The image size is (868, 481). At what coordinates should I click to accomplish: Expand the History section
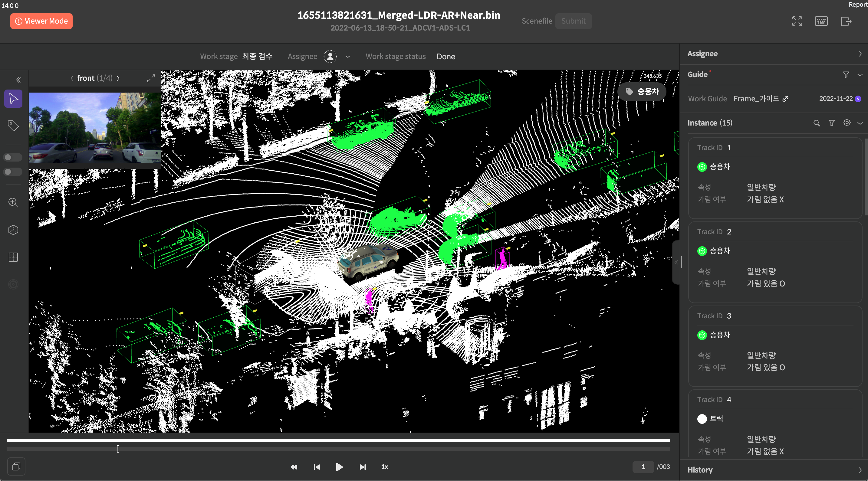click(860, 470)
